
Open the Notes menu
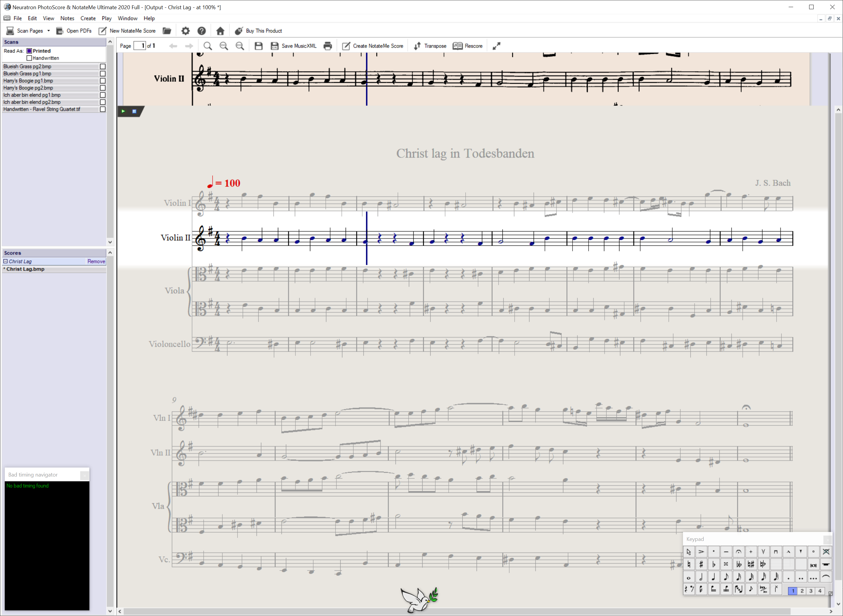click(67, 18)
